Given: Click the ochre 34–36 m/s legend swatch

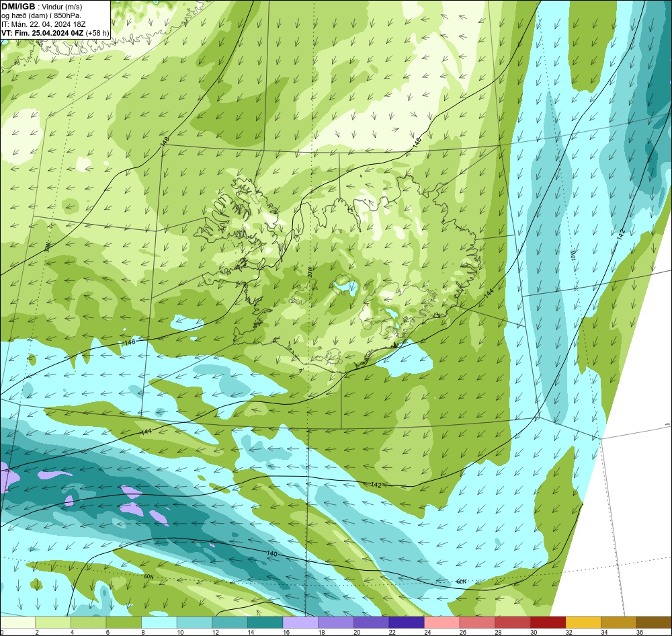Looking at the screenshot, I should tap(619, 623).
